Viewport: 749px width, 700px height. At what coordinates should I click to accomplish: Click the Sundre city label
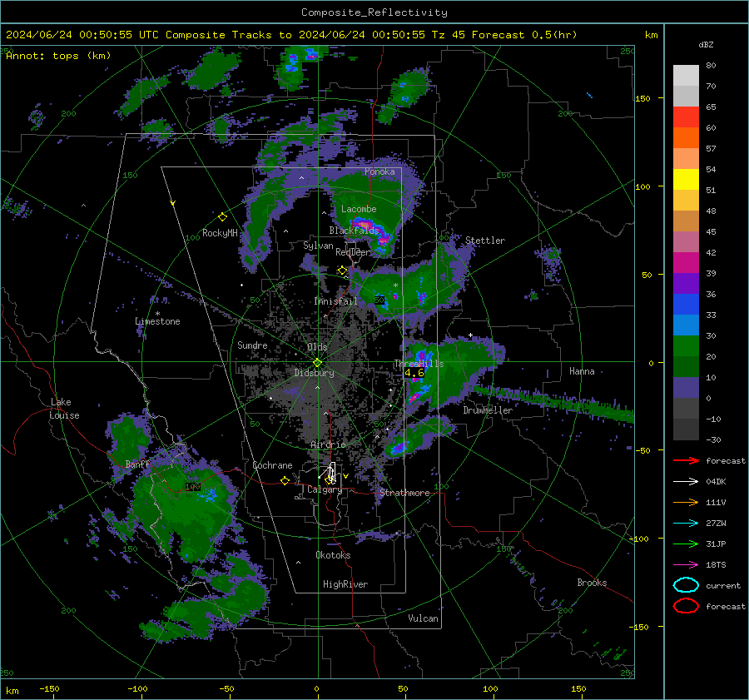click(x=252, y=345)
